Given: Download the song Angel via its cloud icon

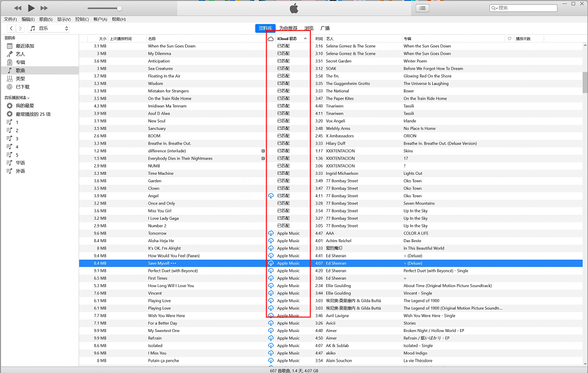Looking at the screenshot, I should [x=271, y=196].
